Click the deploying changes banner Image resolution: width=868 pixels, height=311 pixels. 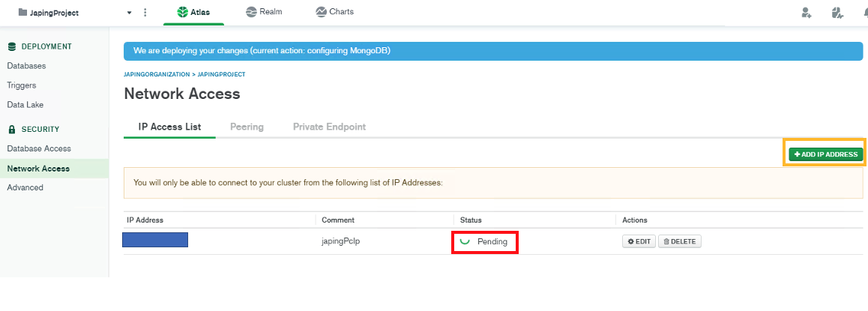tap(493, 51)
